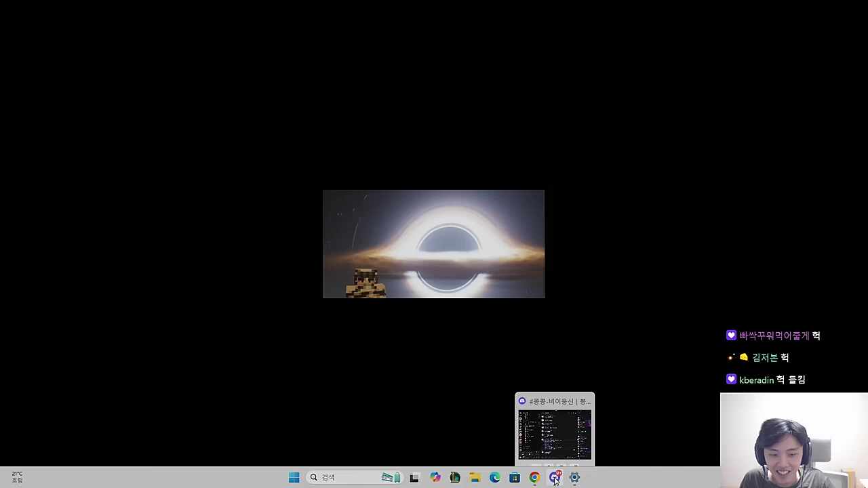Open the Microsoft Store app
The image size is (868, 488).
[515, 477]
